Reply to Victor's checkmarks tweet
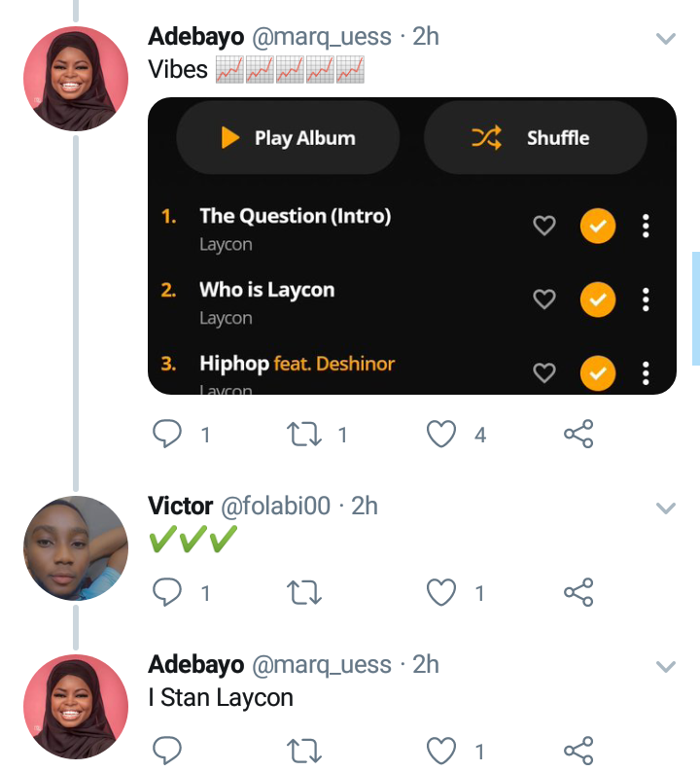The width and height of the screenshot is (700, 771). coord(168,592)
